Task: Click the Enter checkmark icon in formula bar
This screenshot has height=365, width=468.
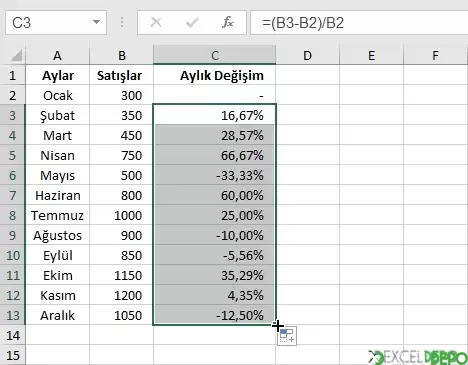Action: pos(192,22)
